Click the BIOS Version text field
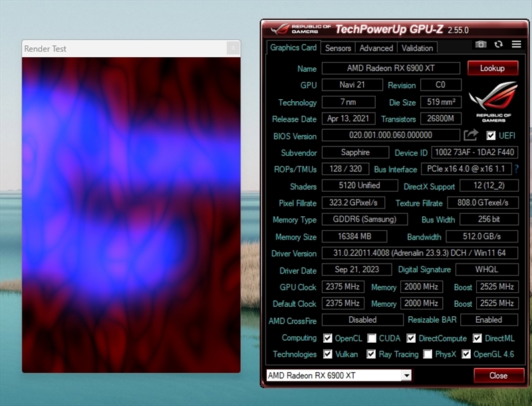Image resolution: width=532 pixels, height=406 pixels. point(390,135)
